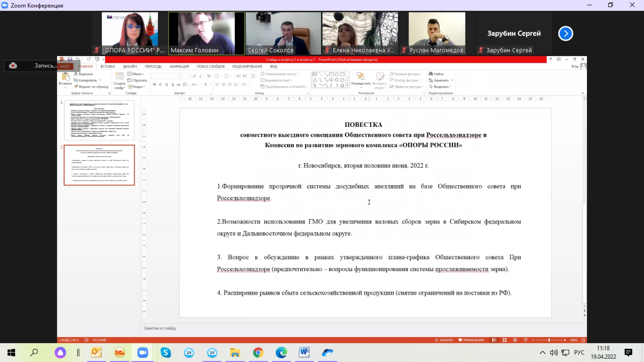
Task: Click the Decrease font size icon
Action: coord(201,76)
